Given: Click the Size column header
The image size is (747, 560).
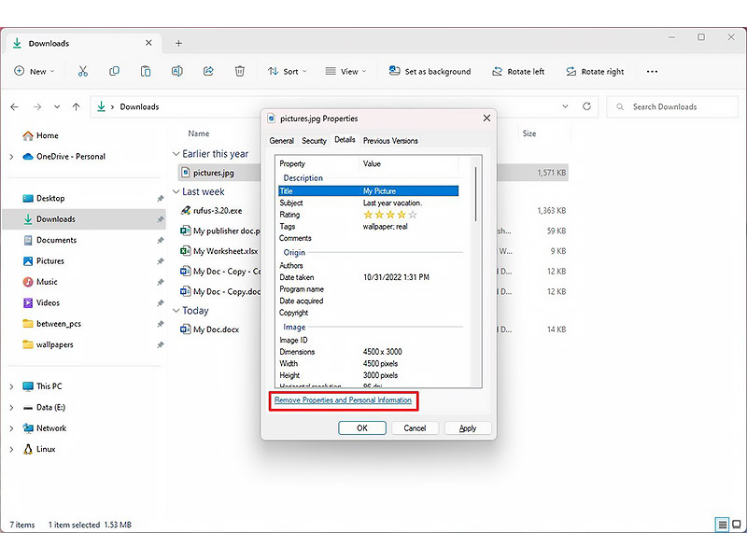Looking at the screenshot, I should pyautogui.click(x=529, y=133).
